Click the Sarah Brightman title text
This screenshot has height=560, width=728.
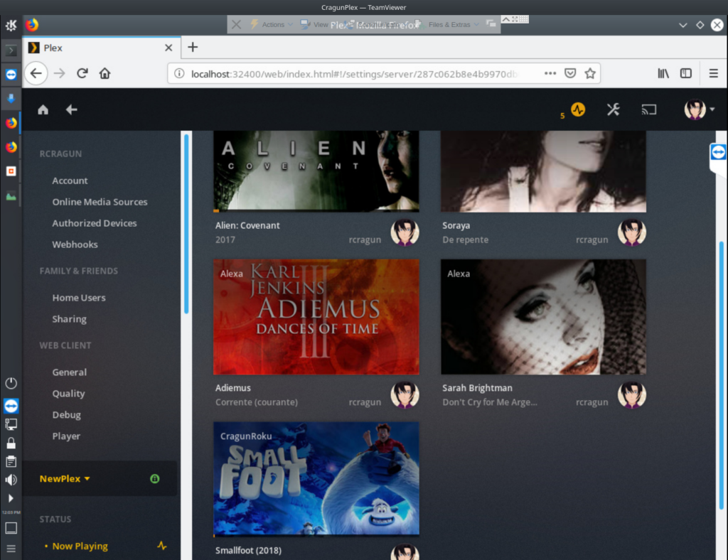click(x=477, y=388)
